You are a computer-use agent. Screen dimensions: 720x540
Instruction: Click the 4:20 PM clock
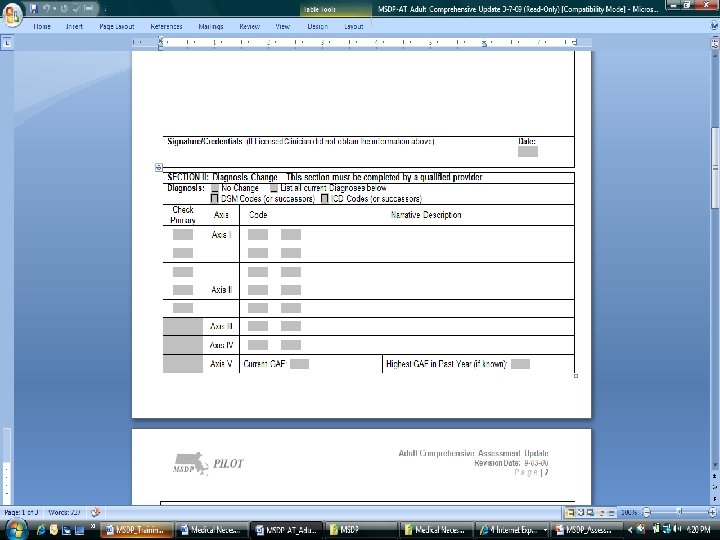pos(698,529)
